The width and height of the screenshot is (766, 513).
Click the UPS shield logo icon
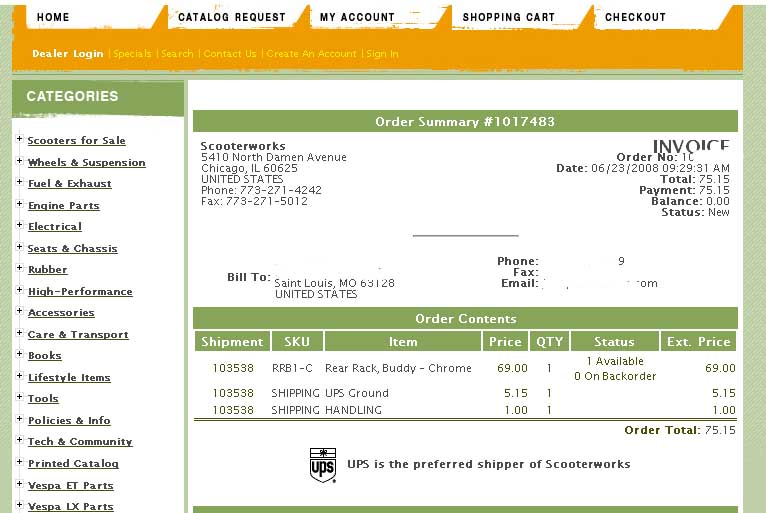(323, 465)
